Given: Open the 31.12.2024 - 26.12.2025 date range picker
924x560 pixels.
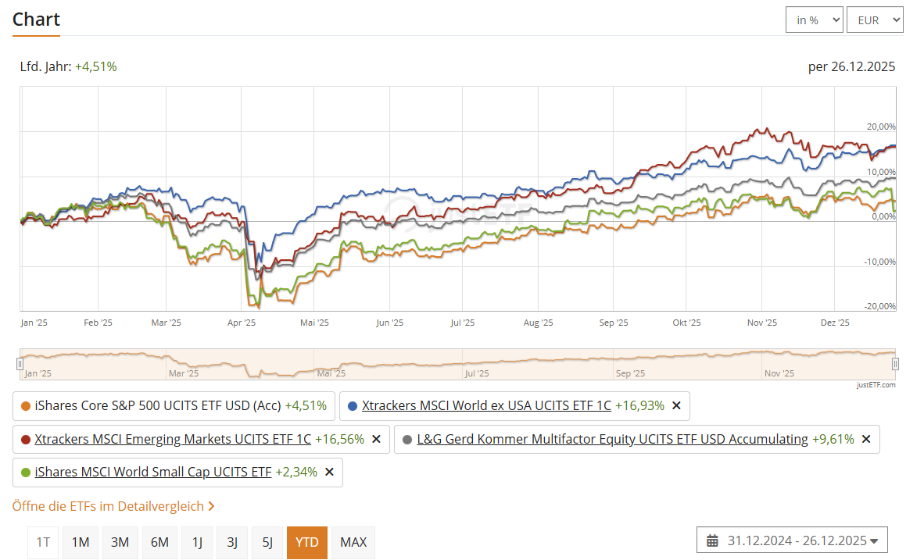Looking at the screenshot, I should click(792, 540).
